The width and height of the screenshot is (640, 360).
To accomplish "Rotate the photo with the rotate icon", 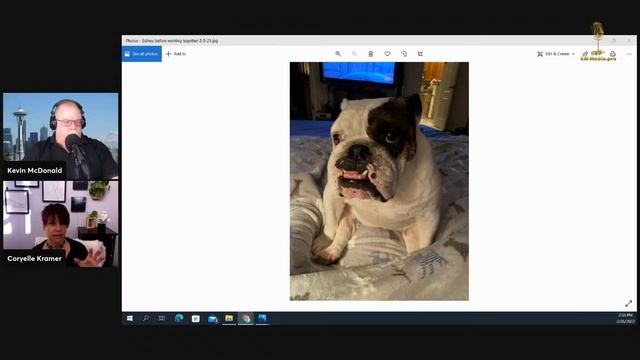I will pos(404,54).
